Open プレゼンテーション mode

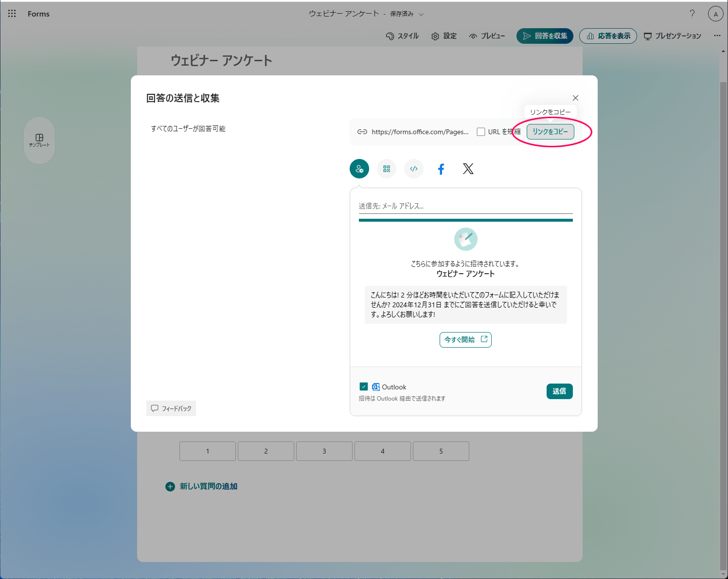(x=673, y=35)
